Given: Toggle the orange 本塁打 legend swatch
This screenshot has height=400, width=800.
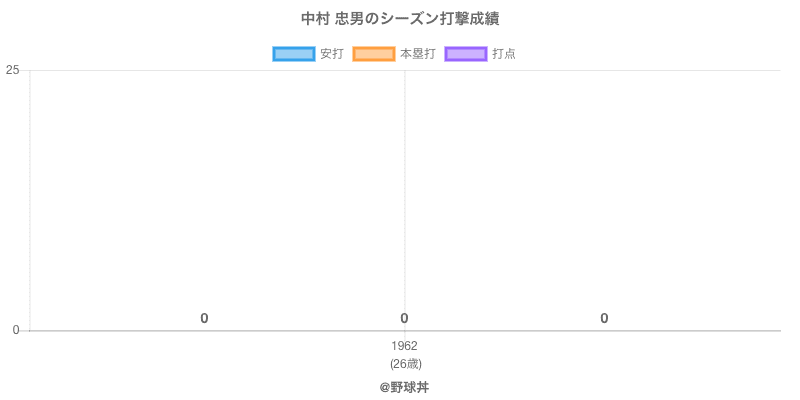Looking at the screenshot, I should [x=373, y=54].
